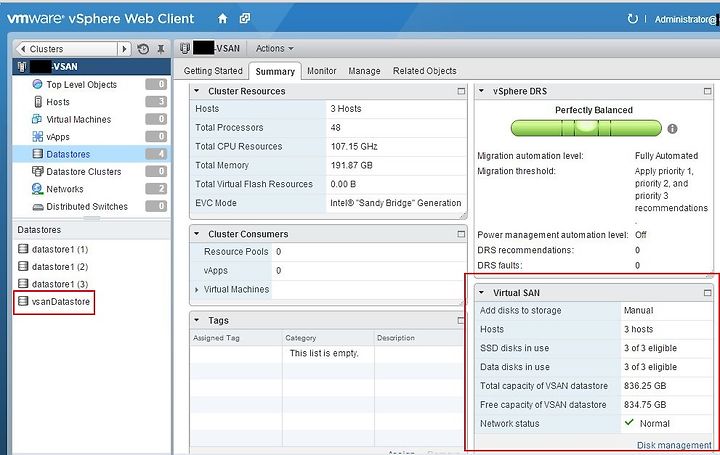This screenshot has width=720, height=455.
Task: Maximize the vSphere DRS portlet
Action: (708, 91)
